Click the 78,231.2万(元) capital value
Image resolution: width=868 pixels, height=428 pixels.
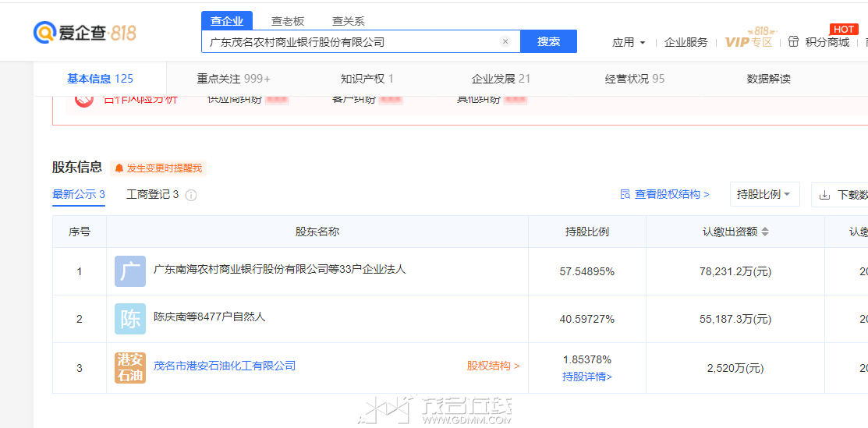(735, 272)
